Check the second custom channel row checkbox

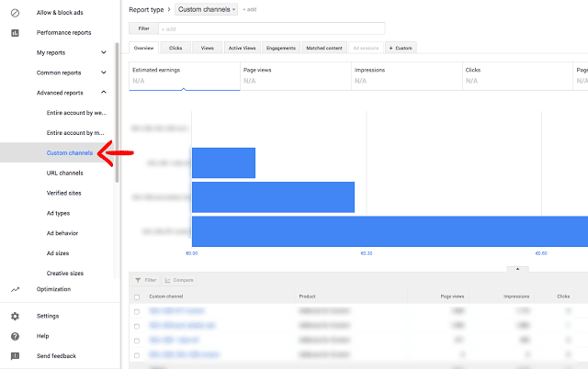(137, 326)
